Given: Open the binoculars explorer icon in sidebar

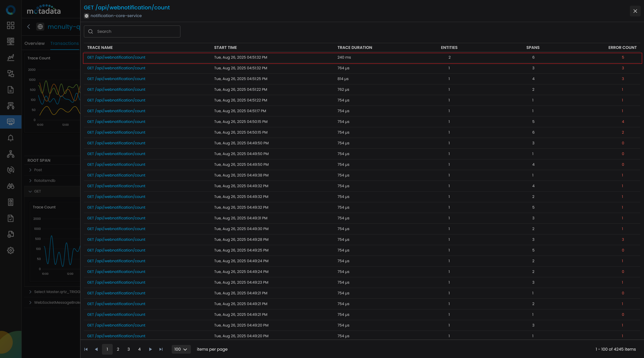Looking at the screenshot, I should click(11, 186).
